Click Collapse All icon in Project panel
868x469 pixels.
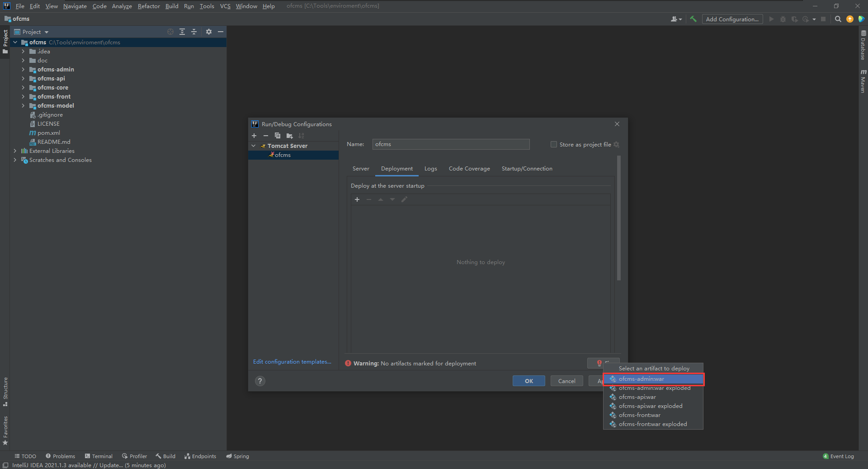pyautogui.click(x=194, y=32)
